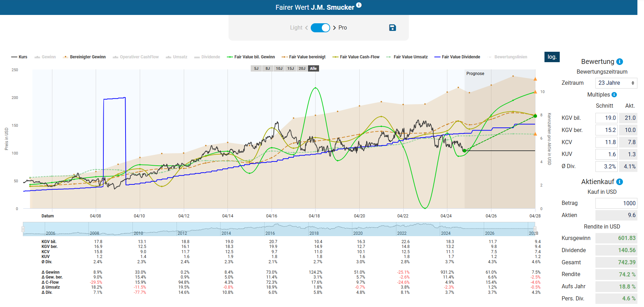This screenshot has height=307, width=644.
Task: Click the log. scale button
Action: [x=552, y=57]
